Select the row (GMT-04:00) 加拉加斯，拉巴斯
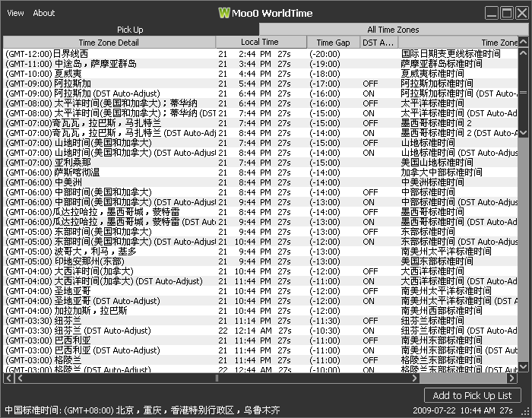The image size is (532, 418). click(261, 311)
